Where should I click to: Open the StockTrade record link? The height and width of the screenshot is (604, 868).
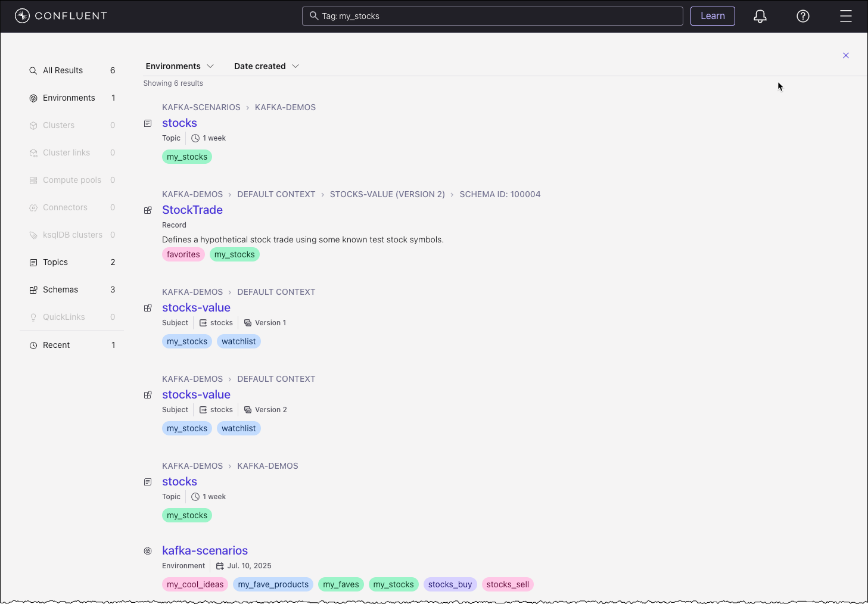coord(192,210)
